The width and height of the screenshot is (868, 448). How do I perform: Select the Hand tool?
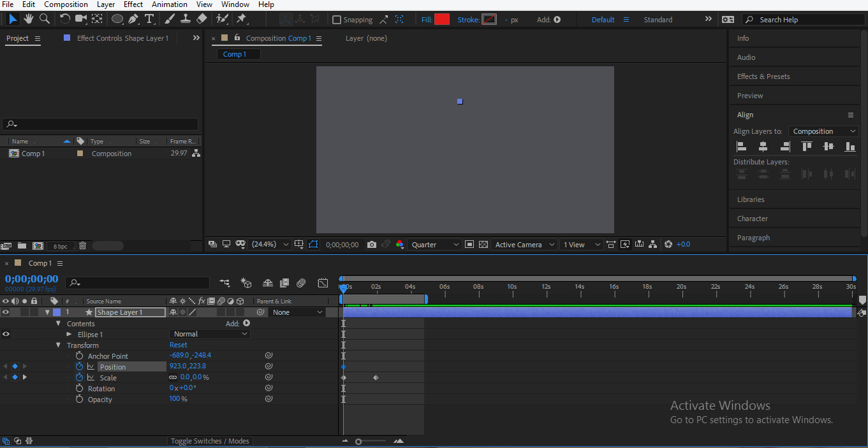coord(29,19)
